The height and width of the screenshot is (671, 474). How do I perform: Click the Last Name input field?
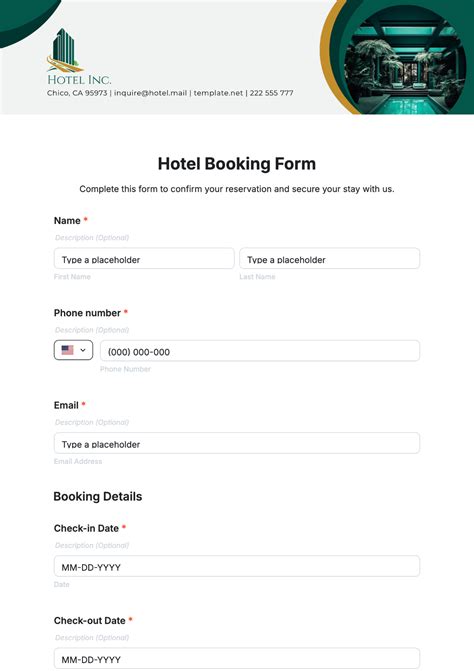tap(329, 258)
